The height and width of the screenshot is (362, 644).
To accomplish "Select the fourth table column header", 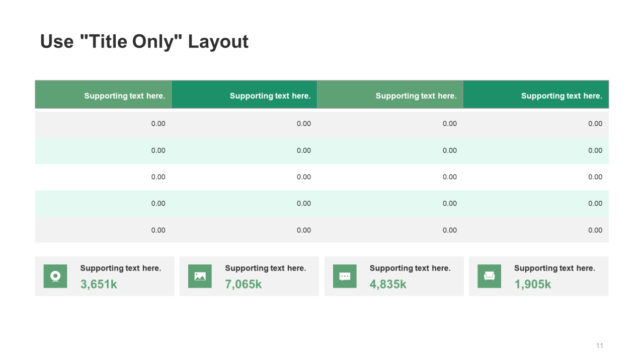I will [x=561, y=96].
